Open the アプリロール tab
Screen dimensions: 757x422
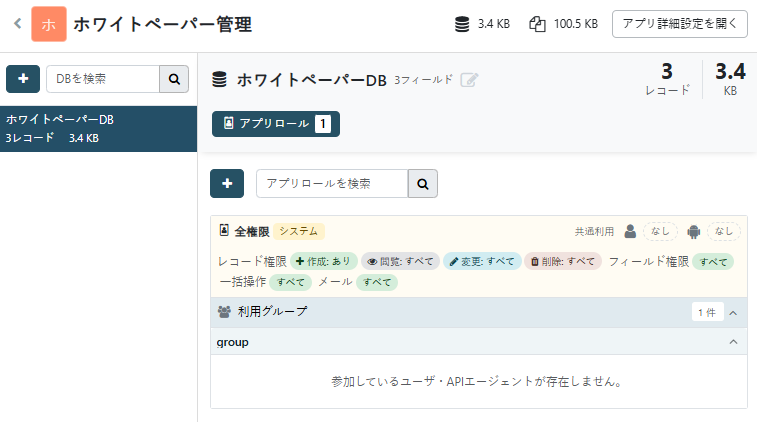click(x=276, y=124)
